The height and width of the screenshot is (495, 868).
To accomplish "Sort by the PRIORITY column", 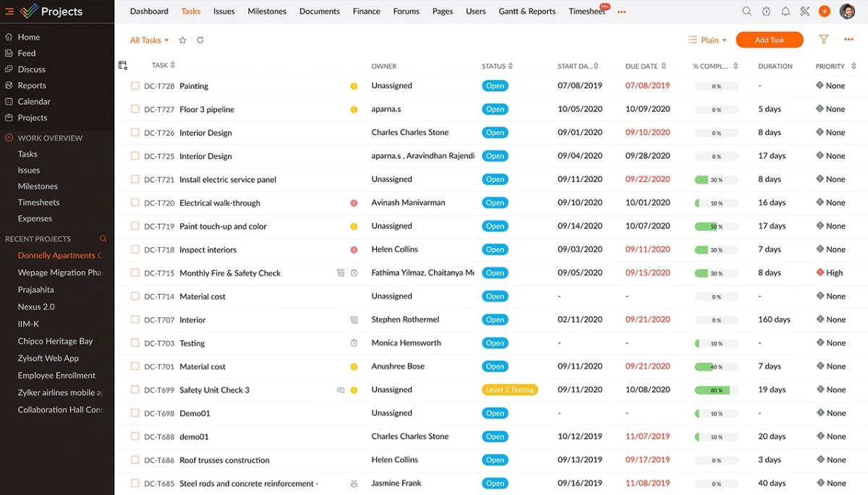I will (x=854, y=66).
